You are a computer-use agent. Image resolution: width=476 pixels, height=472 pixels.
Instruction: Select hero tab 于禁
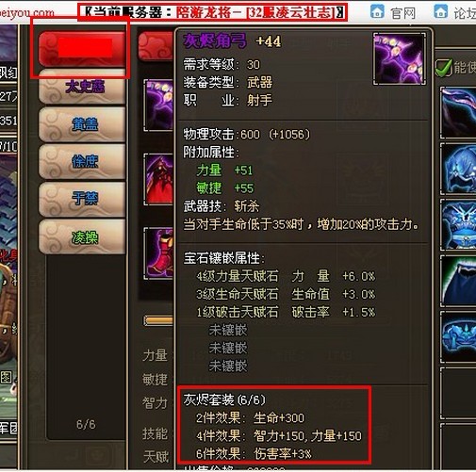point(82,199)
